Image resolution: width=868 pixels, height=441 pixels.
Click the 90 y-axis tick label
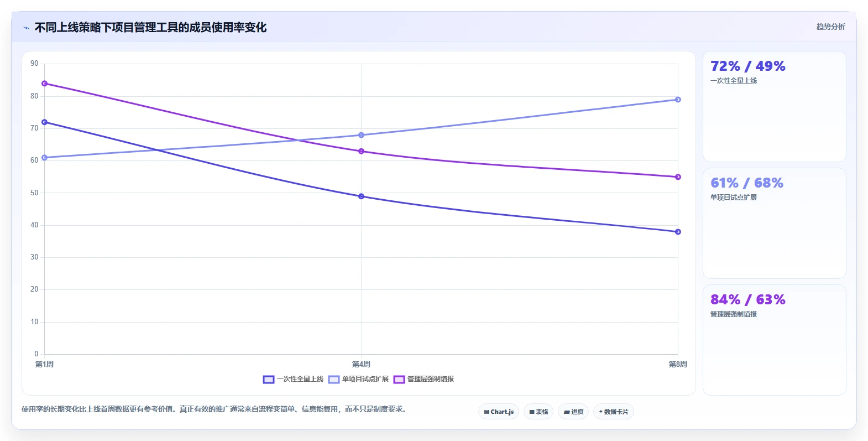pos(34,64)
